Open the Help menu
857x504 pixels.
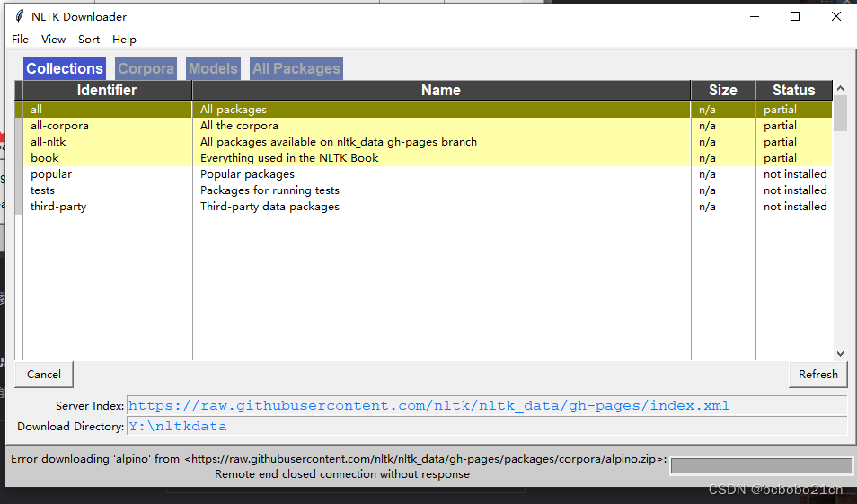coord(124,40)
